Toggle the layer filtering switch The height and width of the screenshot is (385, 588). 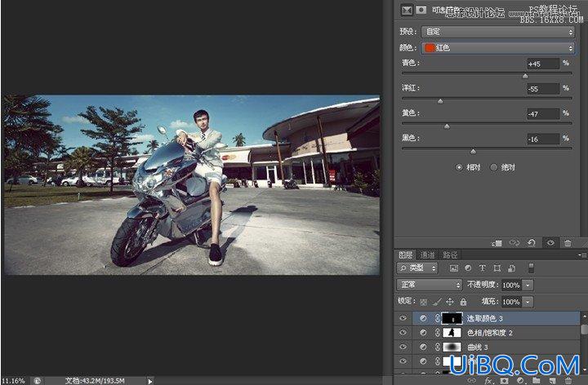click(531, 268)
